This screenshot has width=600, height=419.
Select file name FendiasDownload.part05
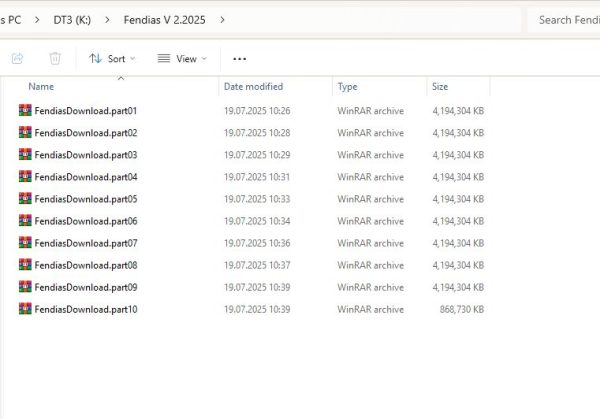[86, 199]
